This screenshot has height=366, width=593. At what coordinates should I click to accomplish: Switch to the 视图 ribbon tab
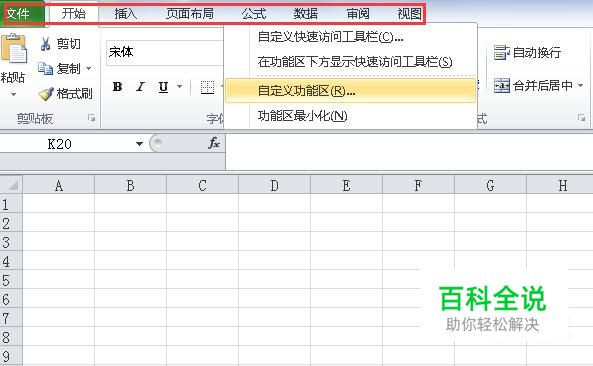tap(409, 14)
